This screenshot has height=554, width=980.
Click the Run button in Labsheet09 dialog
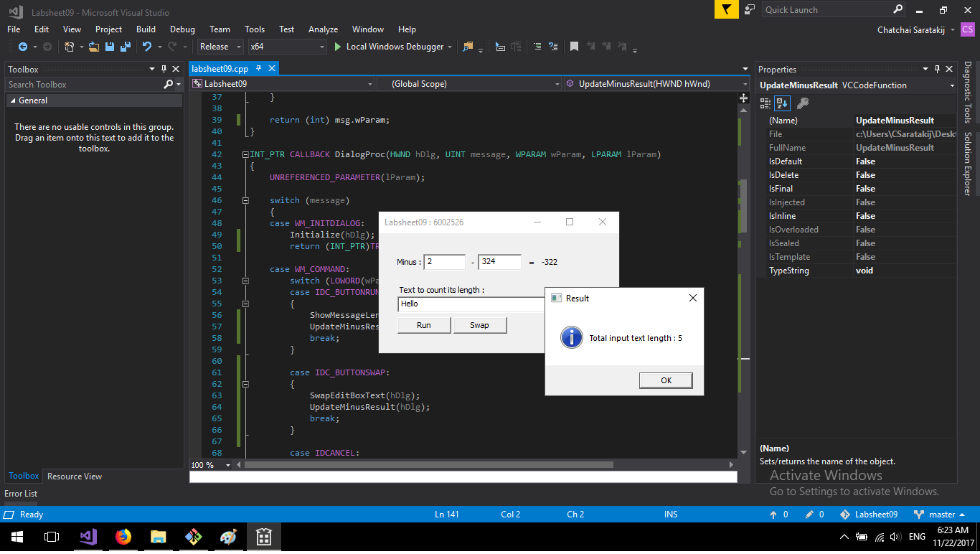click(x=424, y=325)
